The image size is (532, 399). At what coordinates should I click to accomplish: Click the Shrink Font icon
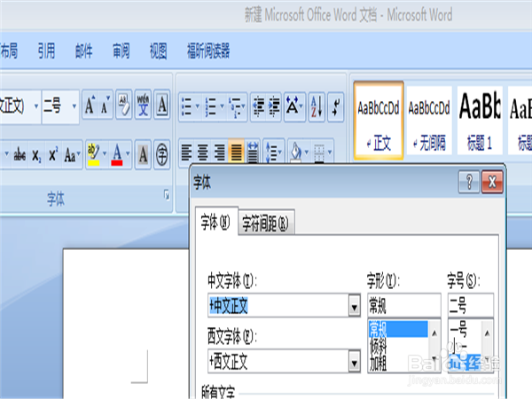106,106
